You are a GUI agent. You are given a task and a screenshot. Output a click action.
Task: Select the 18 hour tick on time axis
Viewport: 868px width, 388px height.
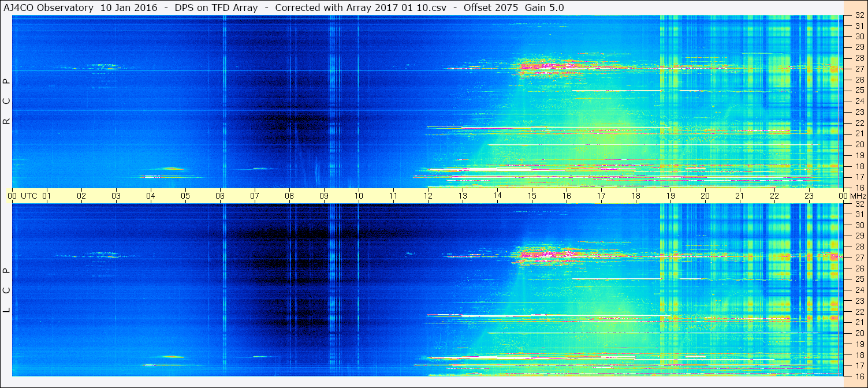[636, 196]
